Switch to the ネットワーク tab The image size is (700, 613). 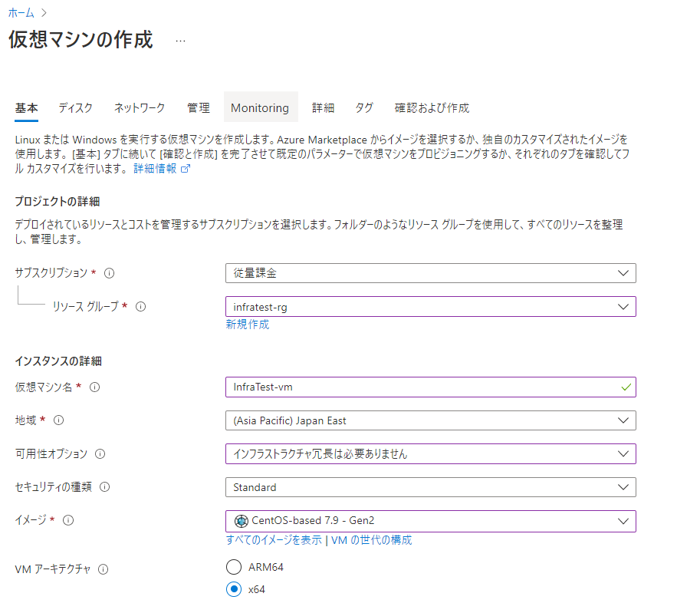(140, 108)
